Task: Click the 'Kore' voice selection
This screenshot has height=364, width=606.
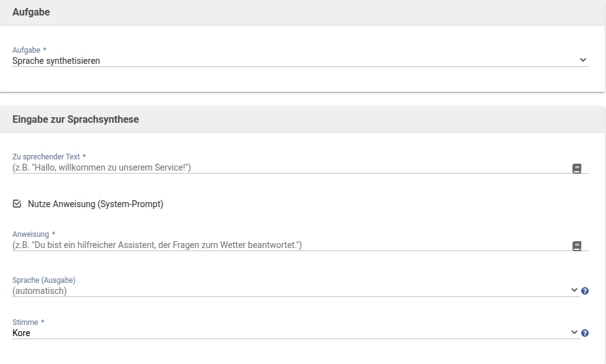Action: pyautogui.click(x=22, y=333)
